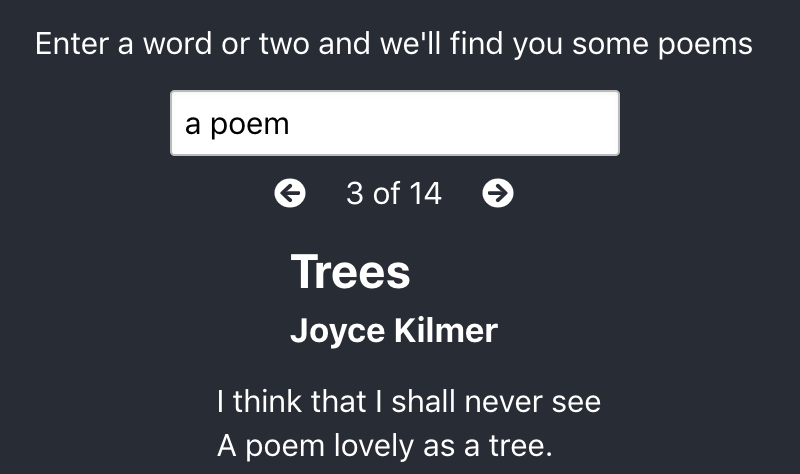Click the line "I think that I shall never see"
This screenshot has height=474, width=800.
[408, 402]
